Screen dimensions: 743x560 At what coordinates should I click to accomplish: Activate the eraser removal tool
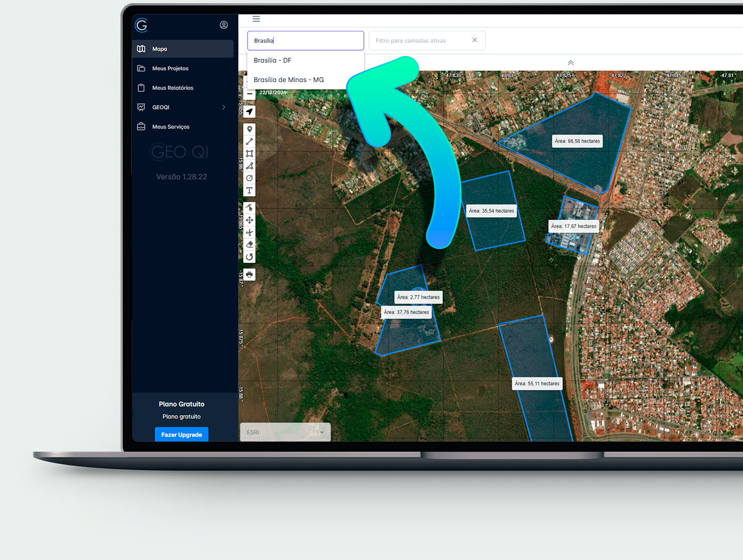[x=250, y=245]
